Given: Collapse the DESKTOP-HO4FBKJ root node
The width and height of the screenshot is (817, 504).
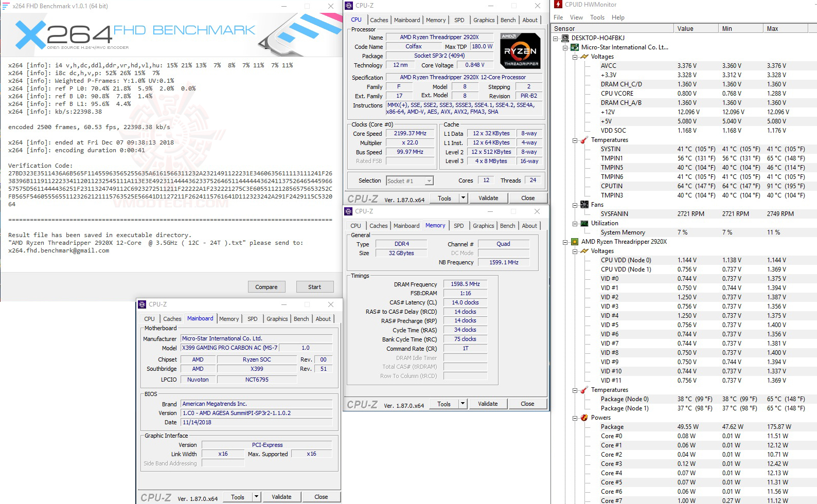Looking at the screenshot, I should coord(556,38).
